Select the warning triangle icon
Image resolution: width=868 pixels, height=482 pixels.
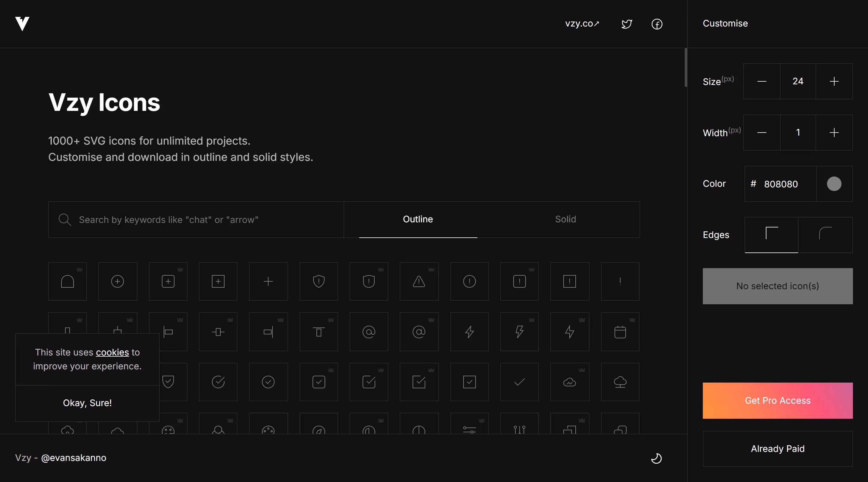(419, 281)
